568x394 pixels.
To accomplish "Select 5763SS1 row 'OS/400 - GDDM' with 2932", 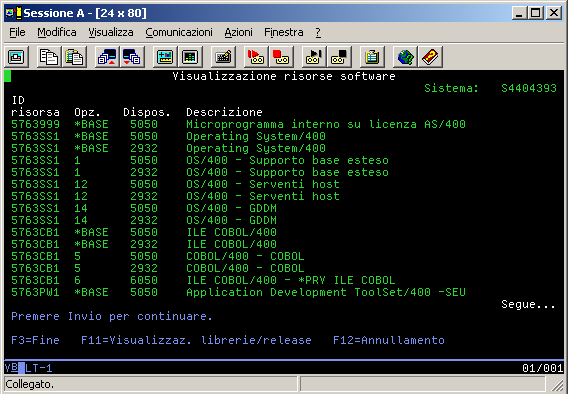I will 144,220.
